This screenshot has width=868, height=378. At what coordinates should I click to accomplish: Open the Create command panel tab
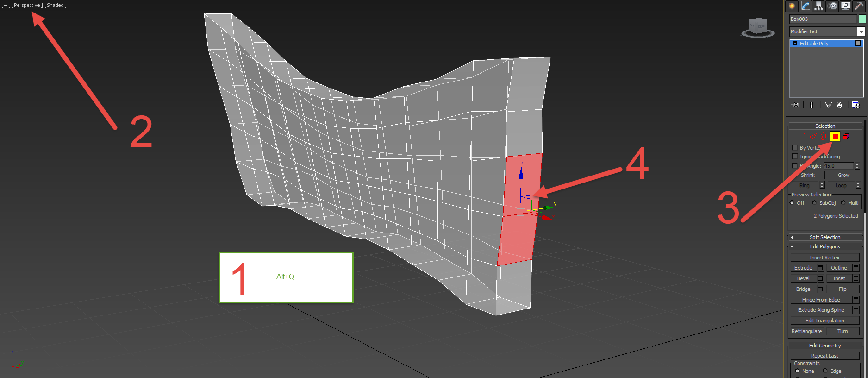click(792, 6)
